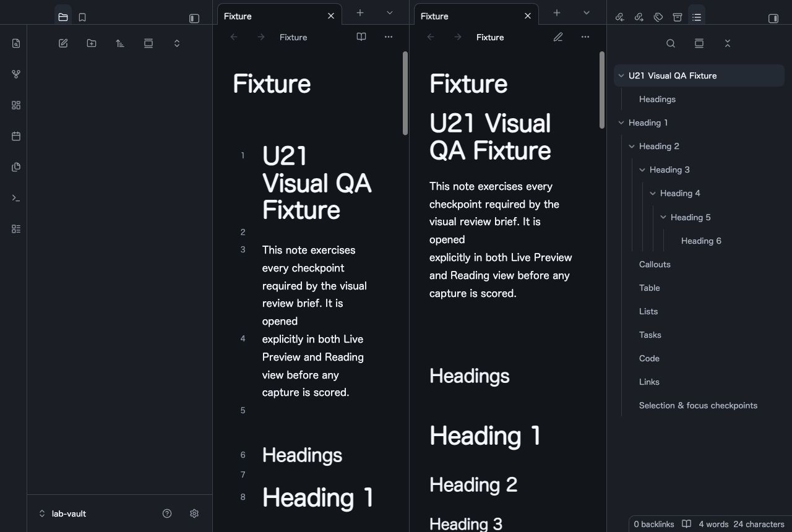Open the All properties panel
Image resolution: width=792 pixels, height=532 pixels.
pos(678,17)
